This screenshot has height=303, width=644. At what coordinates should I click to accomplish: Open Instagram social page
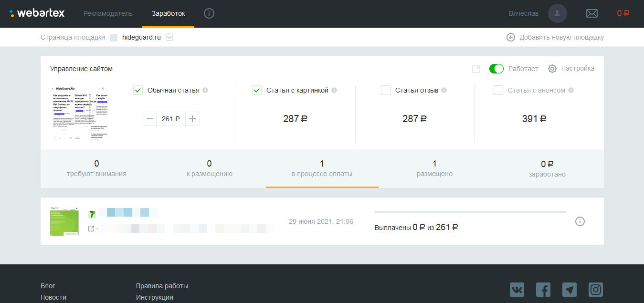pos(596,290)
